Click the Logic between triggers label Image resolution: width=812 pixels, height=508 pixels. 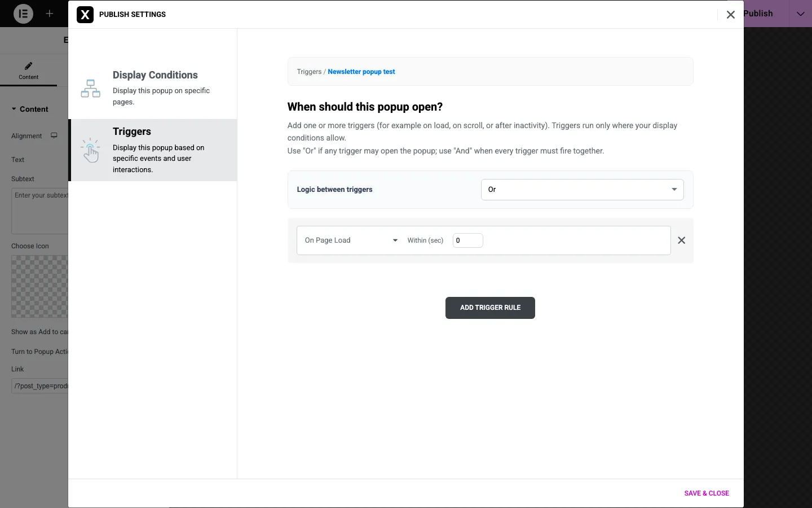click(x=335, y=190)
